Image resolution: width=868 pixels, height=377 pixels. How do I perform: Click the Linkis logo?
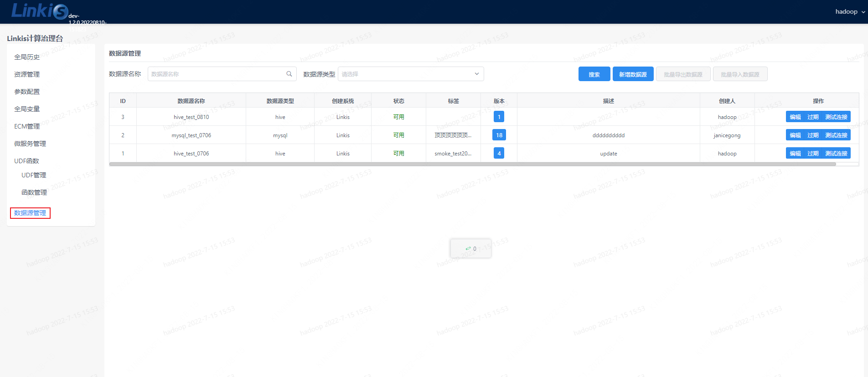pyautogui.click(x=39, y=11)
